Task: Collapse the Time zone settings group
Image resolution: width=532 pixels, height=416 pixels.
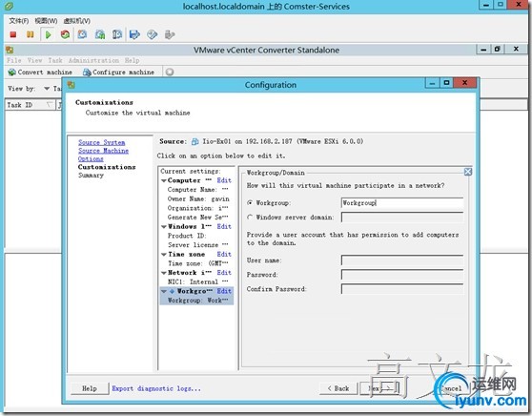Action: [x=164, y=255]
